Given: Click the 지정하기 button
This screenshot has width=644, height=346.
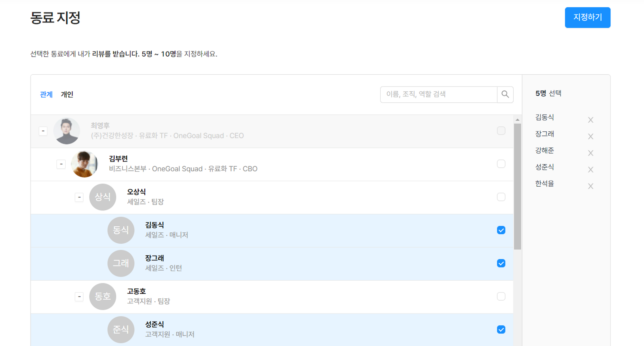Looking at the screenshot, I should 587,17.
